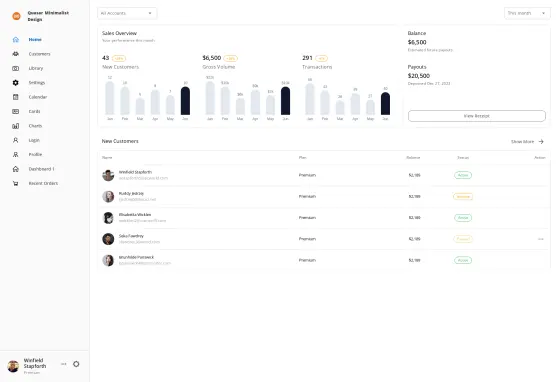Click the Customers people icon
558x382 pixels.
(x=16, y=54)
